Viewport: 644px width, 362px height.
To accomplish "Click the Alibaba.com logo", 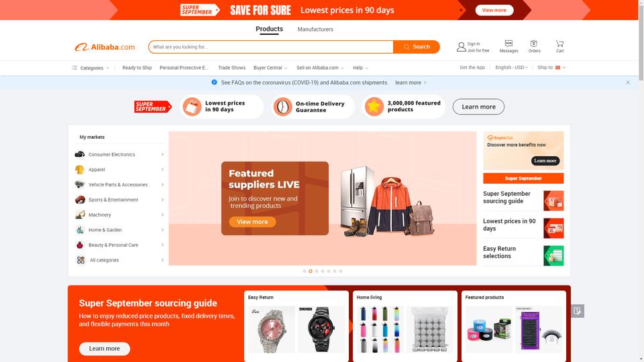I will (105, 47).
